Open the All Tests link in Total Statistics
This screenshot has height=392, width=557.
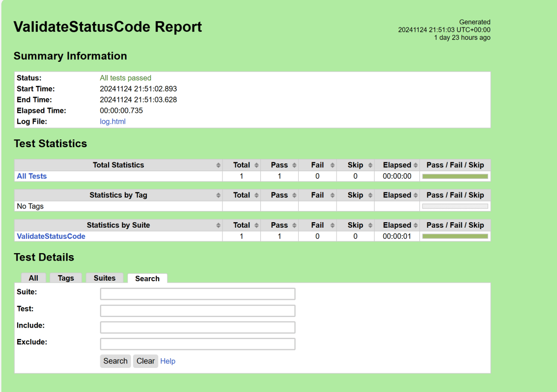click(32, 176)
